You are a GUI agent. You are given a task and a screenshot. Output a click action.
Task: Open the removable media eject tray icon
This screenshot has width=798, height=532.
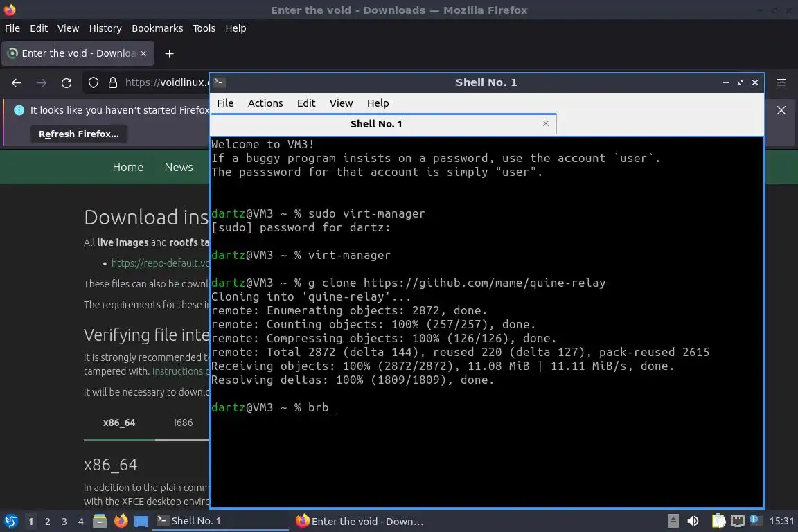point(673,521)
